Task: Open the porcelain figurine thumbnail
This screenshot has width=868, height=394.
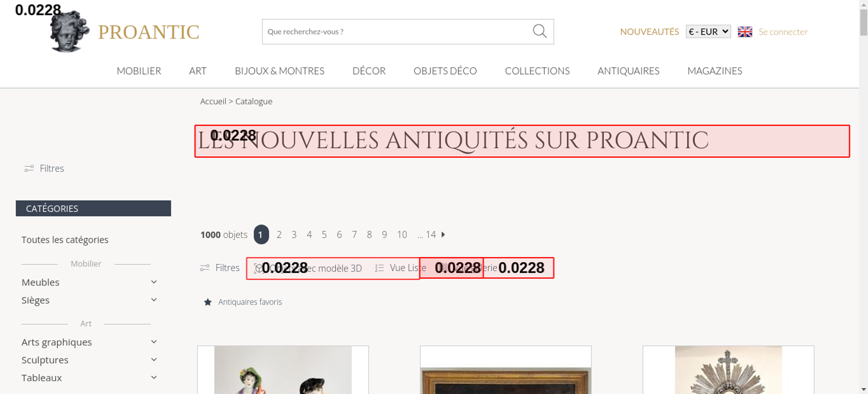Action: tap(283, 370)
